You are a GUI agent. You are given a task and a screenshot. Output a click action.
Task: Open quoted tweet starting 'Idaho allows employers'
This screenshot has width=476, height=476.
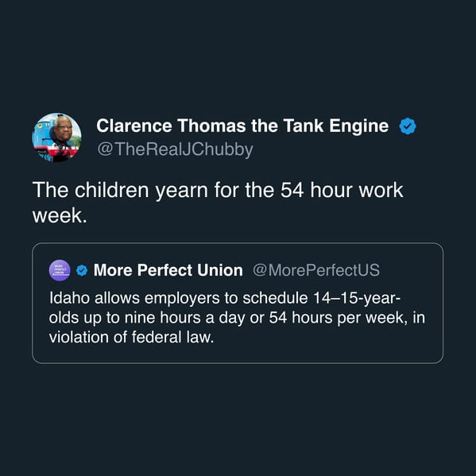coord(238,303)
